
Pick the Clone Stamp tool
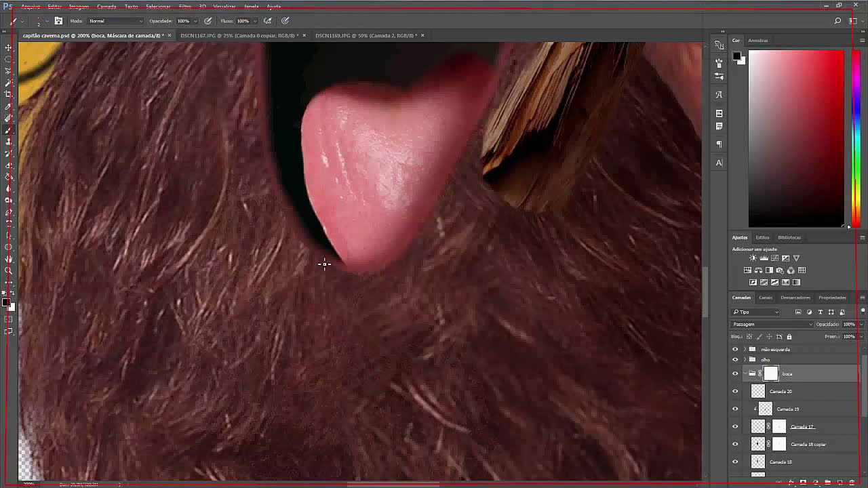pyautogui.click(x=8, y=142)
